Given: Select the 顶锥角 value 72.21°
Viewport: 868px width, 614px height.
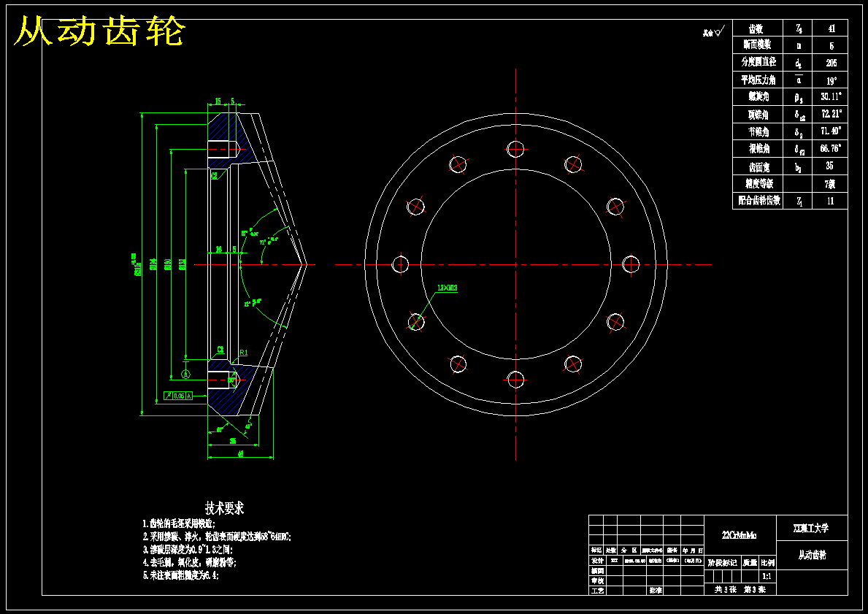Looking at the screenshot, I should (x=831, y=114).
